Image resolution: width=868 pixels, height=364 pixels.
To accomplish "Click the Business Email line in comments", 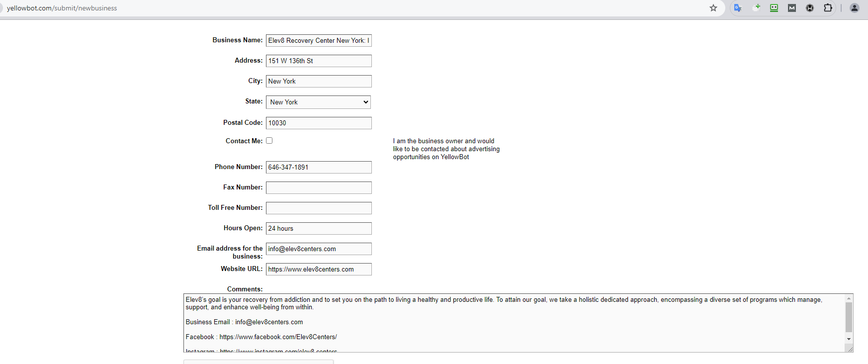I will click(x=244, y=322).
